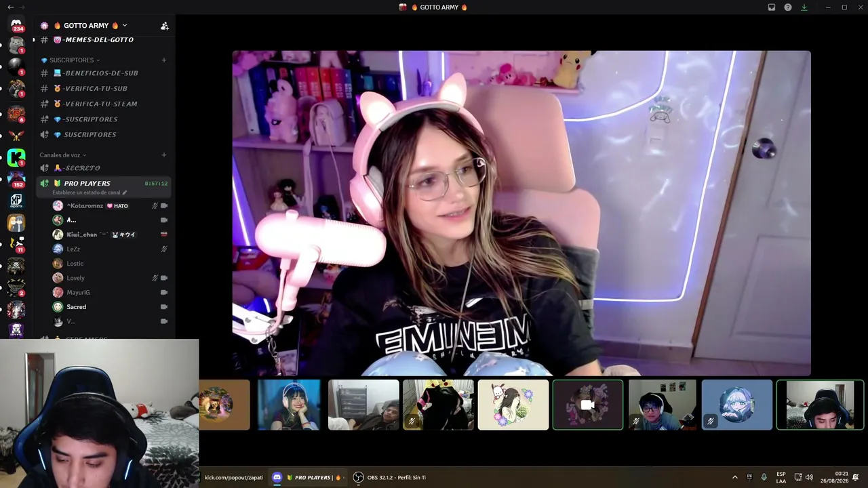Open the Kick server with green K logo
The height and width of the screenshot is (488, 868).
[x=16, y=158]
